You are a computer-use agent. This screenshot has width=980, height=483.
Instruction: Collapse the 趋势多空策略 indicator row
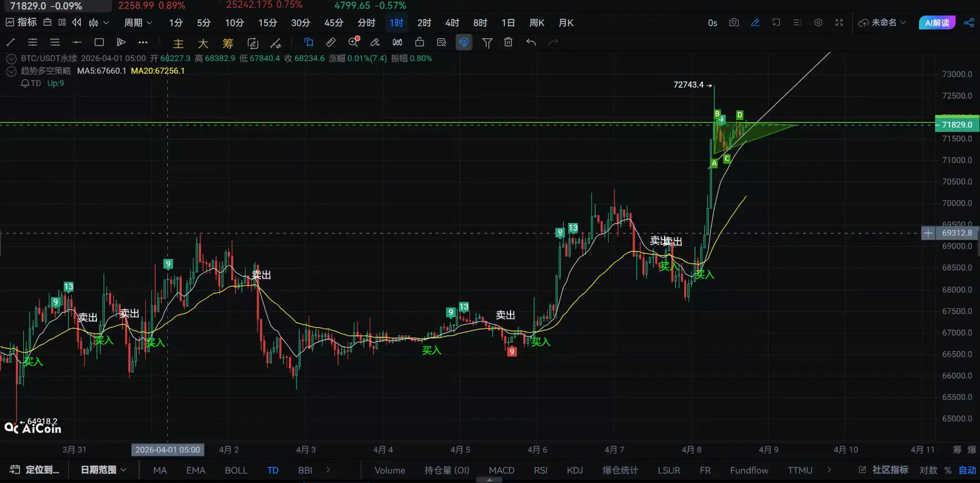[11, 71]
